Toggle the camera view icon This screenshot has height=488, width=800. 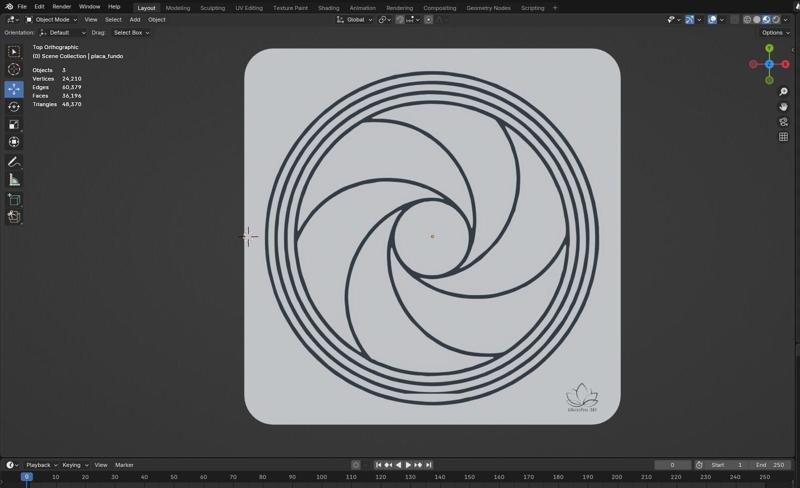783,121
